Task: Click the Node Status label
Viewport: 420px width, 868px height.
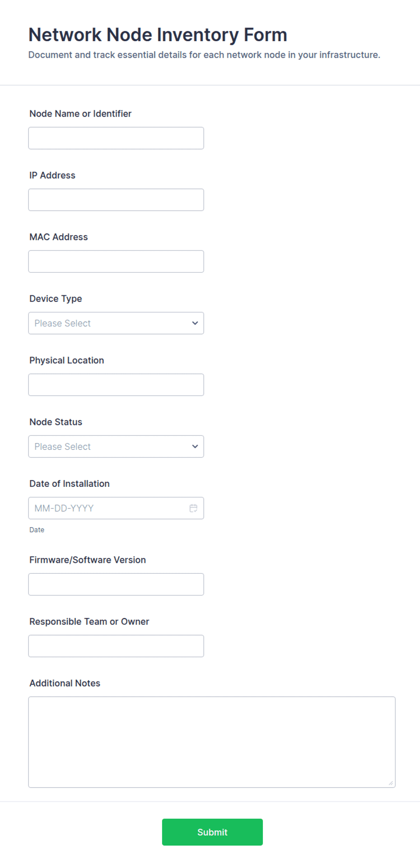Action: (x=56, y=422)
